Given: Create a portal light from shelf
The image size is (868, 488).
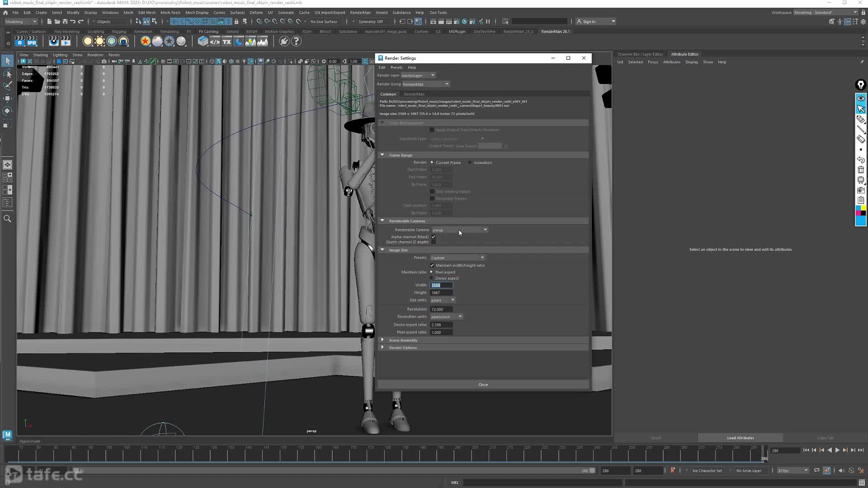Looking at the screenshot, I should click(123, 42).
